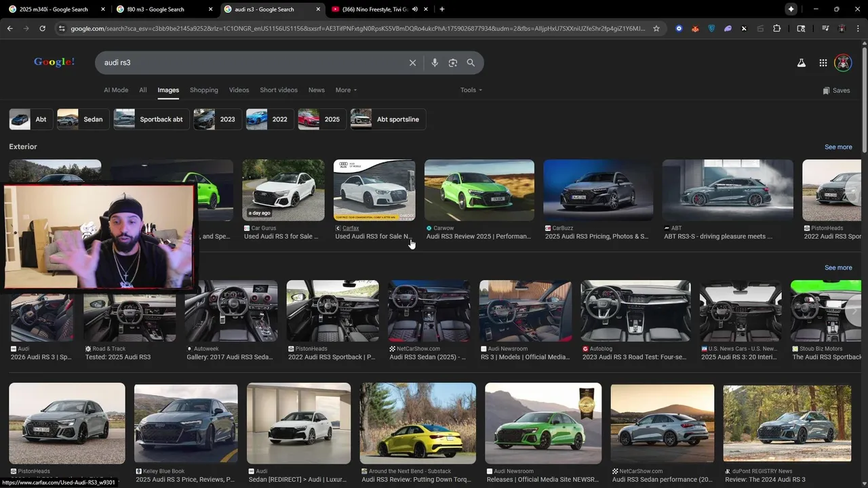
Task: Open the ABT RS3-S driving pleasure image
Action: pos(728,190)
